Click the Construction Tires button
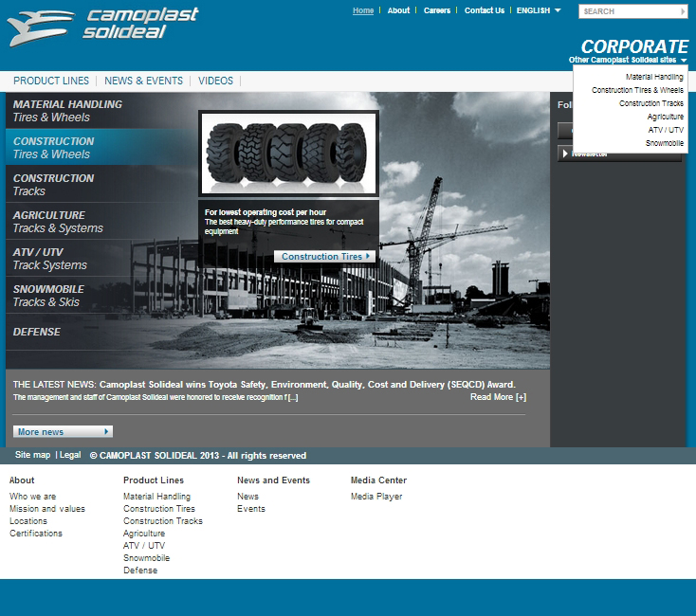696x616 pixels. click(324, 256)
